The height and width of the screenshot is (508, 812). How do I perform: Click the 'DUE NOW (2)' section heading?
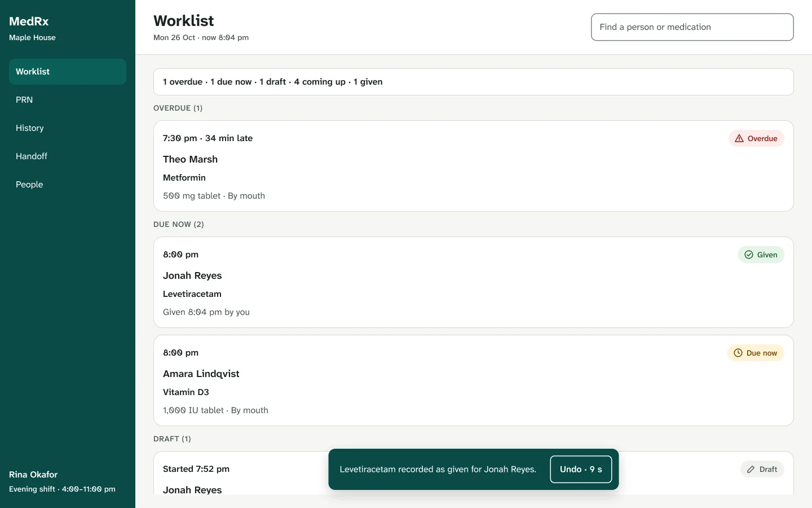179,224
